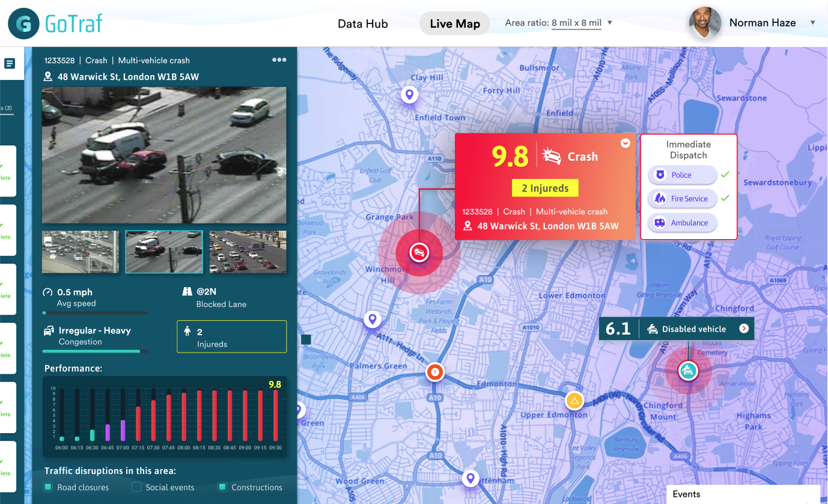Select third traffic camera thumbnail

point(248,252)
